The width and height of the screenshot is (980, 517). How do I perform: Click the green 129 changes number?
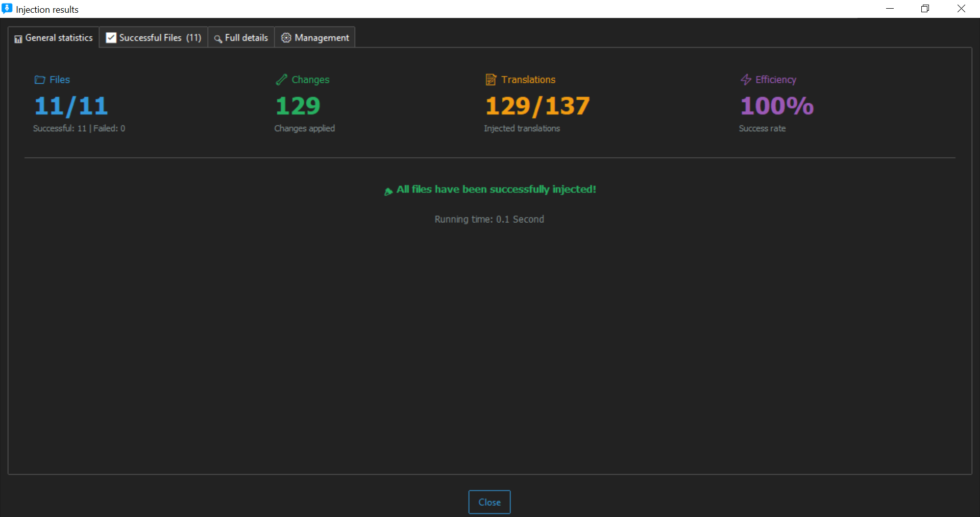(298, 106)
